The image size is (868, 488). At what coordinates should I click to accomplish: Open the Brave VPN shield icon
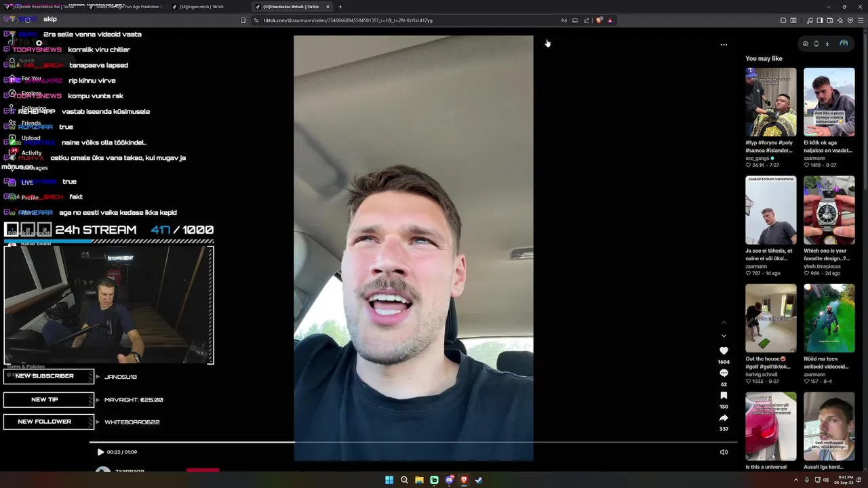[x=850, y=20]
